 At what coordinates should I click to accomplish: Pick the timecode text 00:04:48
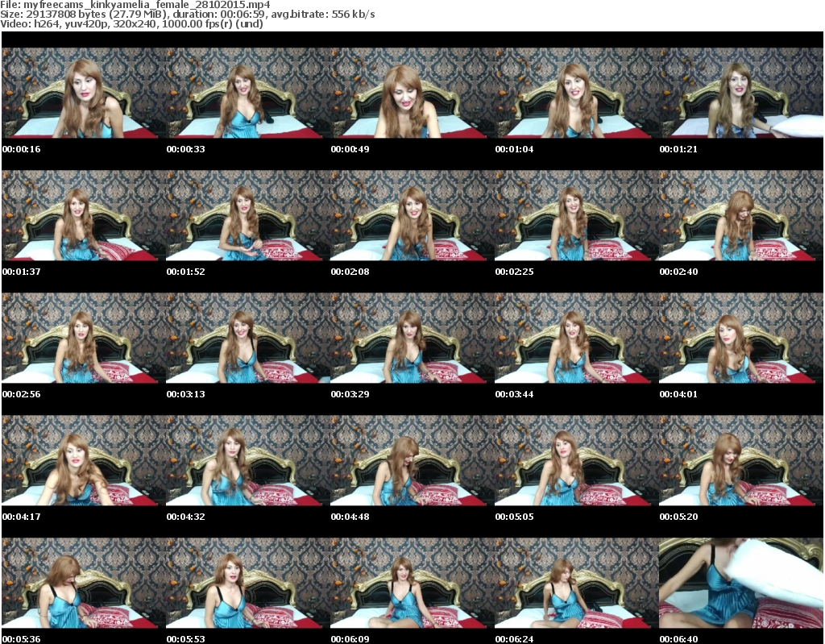point(350,517)
